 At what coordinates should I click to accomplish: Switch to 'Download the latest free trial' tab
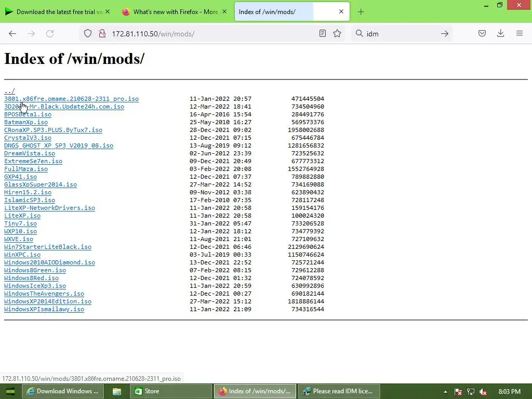click(58, 11)
